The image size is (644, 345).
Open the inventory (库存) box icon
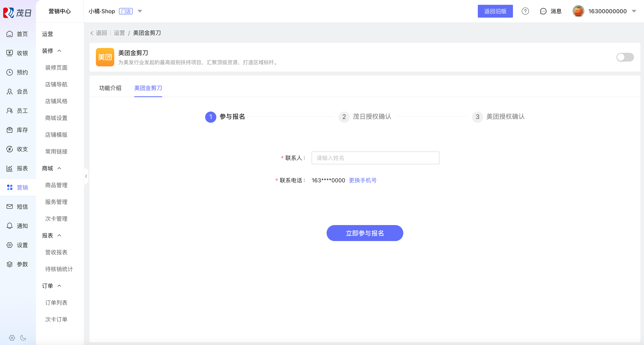click(x=10, y=130)
